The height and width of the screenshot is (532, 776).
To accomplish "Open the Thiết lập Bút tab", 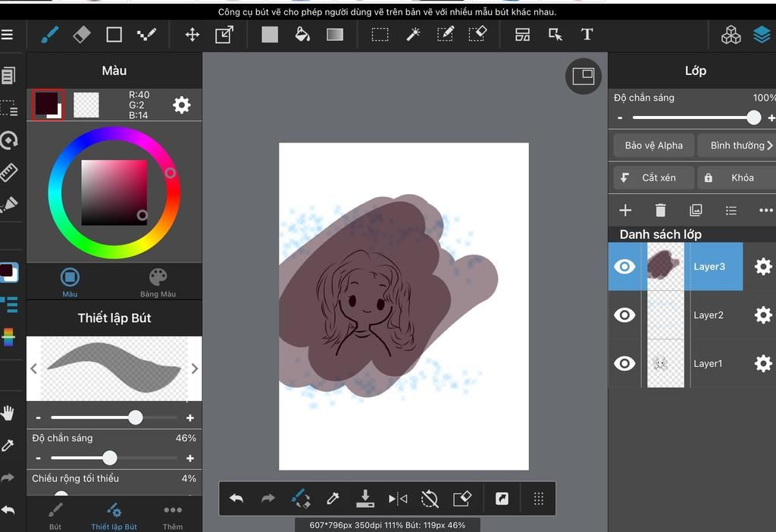I will click(x=114, y=516).
